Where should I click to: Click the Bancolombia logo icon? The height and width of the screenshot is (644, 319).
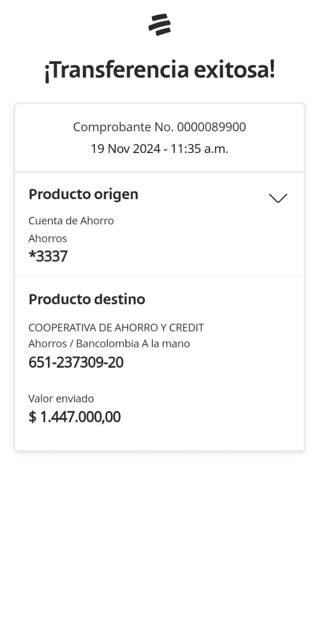[159, 24]
